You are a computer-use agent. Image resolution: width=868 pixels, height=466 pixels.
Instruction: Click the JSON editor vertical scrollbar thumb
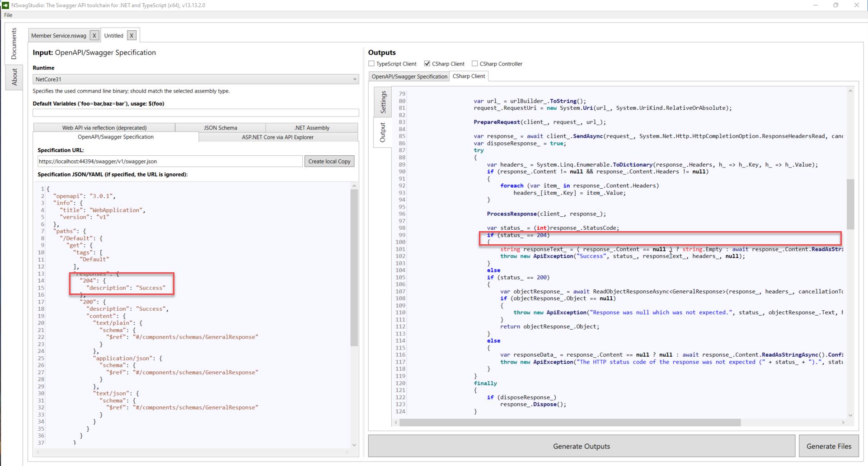point(354,268)
